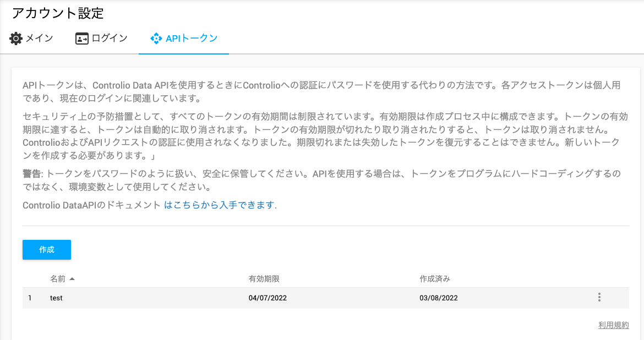This screenshot has height=340, width=644.
Task: Sort tokens by 名前 column header
Action: point(58,279)
